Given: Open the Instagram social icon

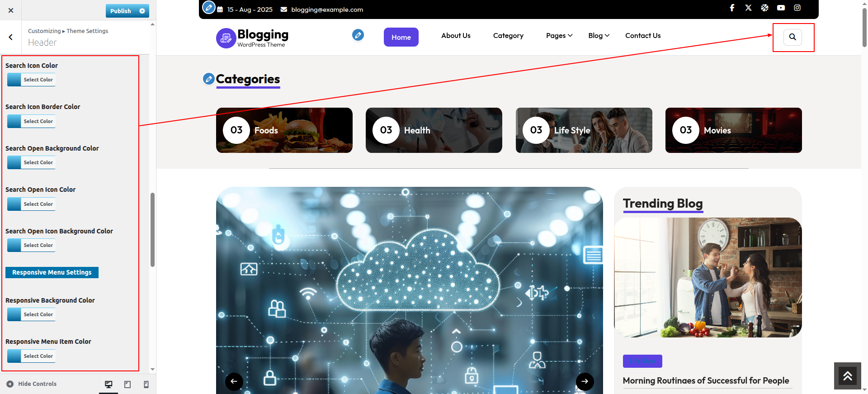Looking at the screenshot, I should point(797,8).
